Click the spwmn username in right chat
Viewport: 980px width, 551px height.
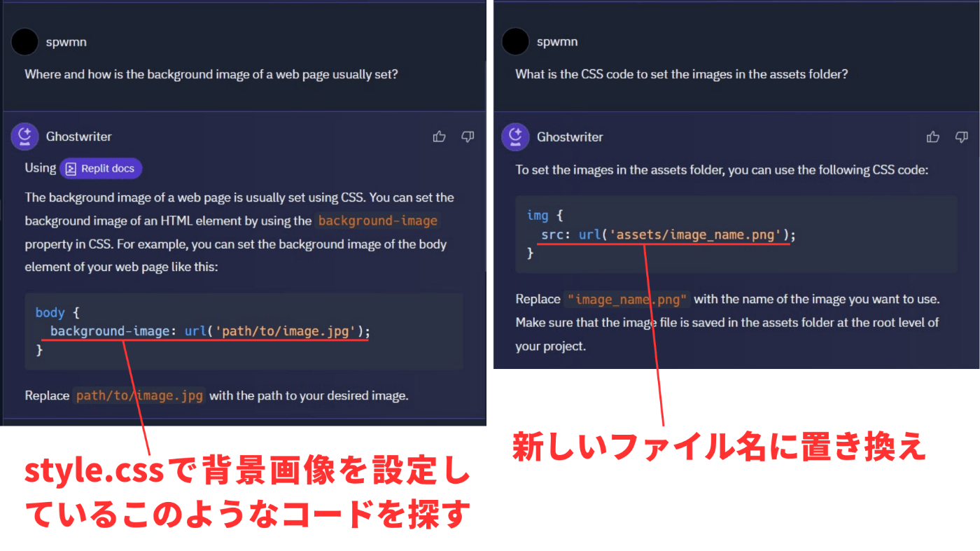pos(557,42)
